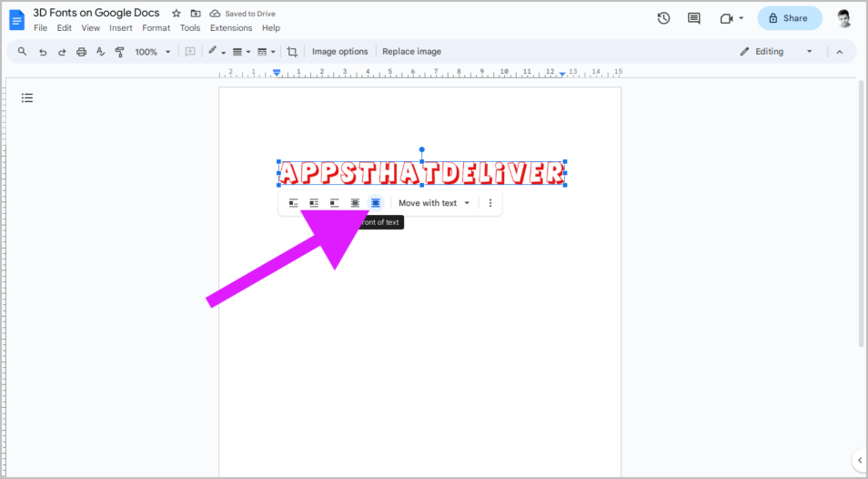The height and width of the screenshot is (479, 868).
Task: Move the document with the folder icon
Action: (196, 14)
